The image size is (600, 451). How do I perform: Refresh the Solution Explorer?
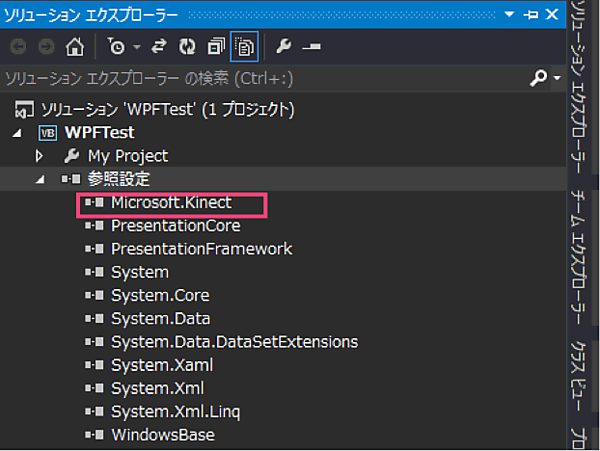pyautogui.click(x=187, y=46)
